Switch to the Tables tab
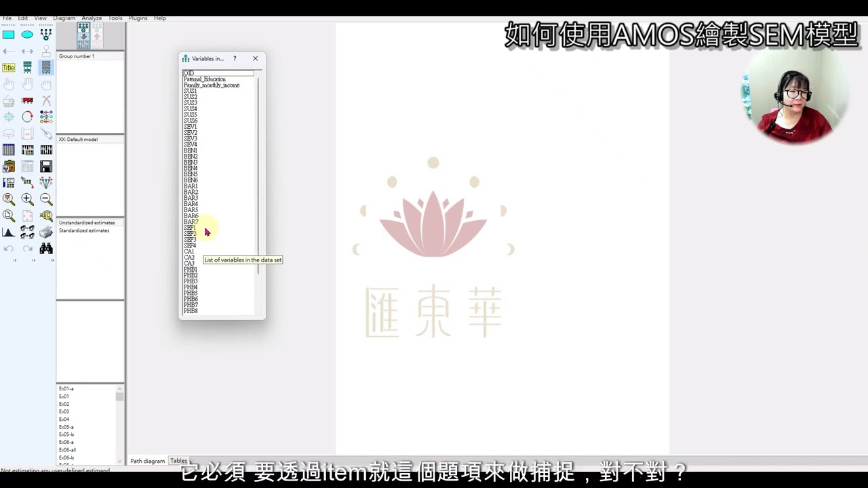 pos(179,461)
